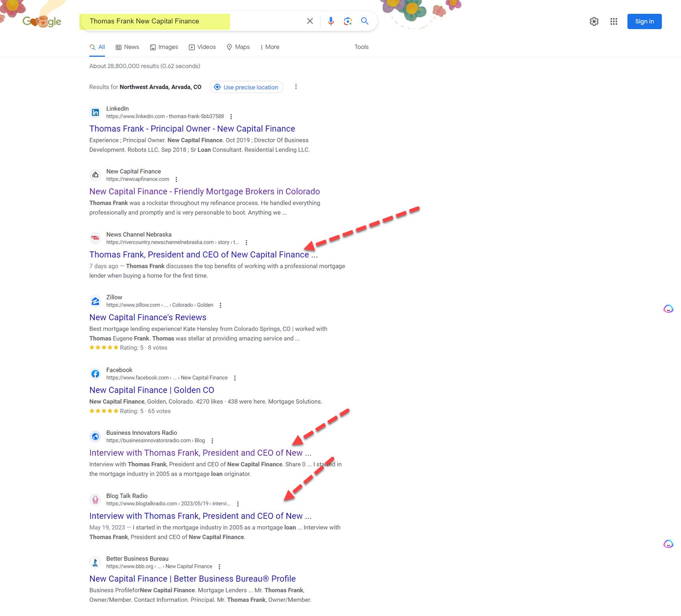Click the Sign in button
This screenshot has width=681, height=616.
[x=644, y=21]
